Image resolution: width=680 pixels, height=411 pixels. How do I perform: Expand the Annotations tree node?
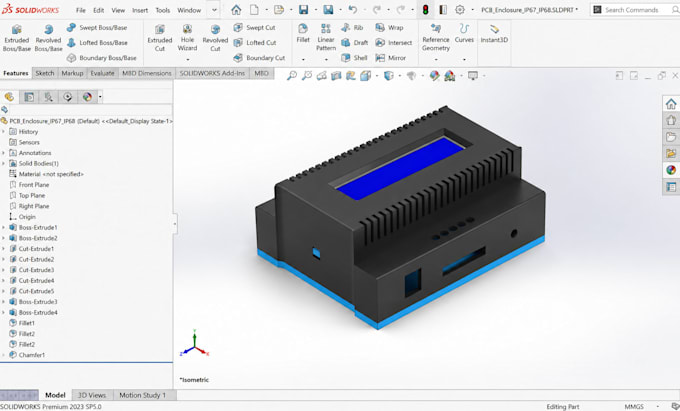tap(3, 153)
